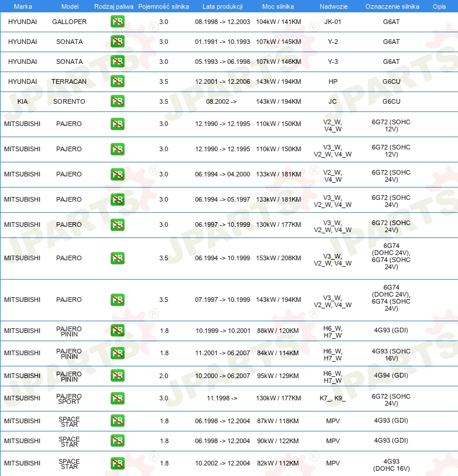This screenshot has width=458, height=476.
Task: Click power value 104kW / 141KM
Action: tap(278, 22)
